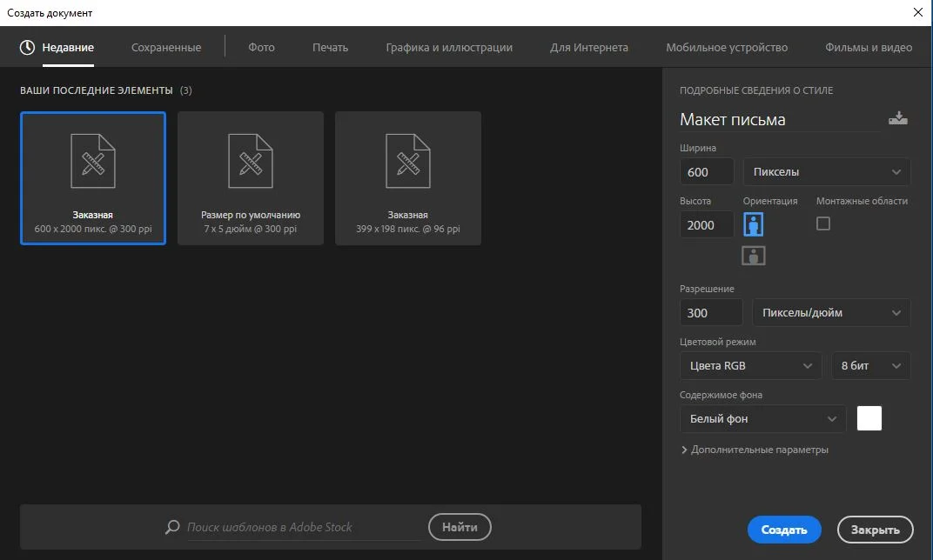Open the 8 бит depth dropdown
The height and width of the screenshot is (560, 933).
870,366
